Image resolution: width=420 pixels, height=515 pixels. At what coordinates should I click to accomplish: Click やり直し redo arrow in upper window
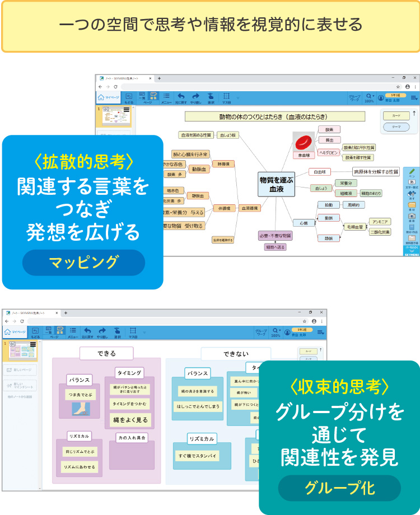(x=195, y=98)
